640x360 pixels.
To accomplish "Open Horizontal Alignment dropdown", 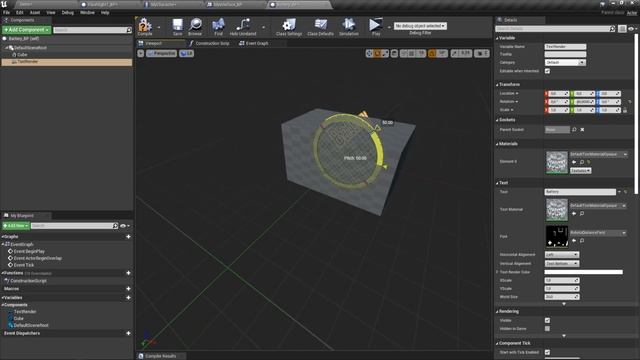I will [562, 255].
